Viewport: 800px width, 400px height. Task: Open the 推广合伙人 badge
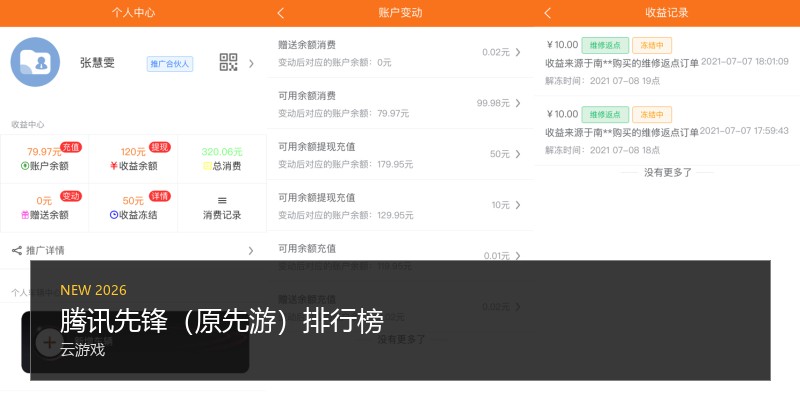(x=170, y=64)
